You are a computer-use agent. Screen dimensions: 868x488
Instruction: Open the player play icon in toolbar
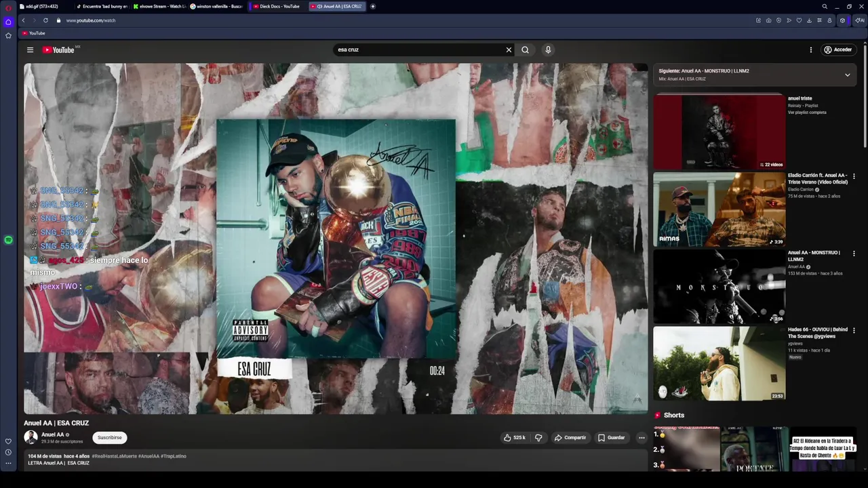click(x=789, y=20)
